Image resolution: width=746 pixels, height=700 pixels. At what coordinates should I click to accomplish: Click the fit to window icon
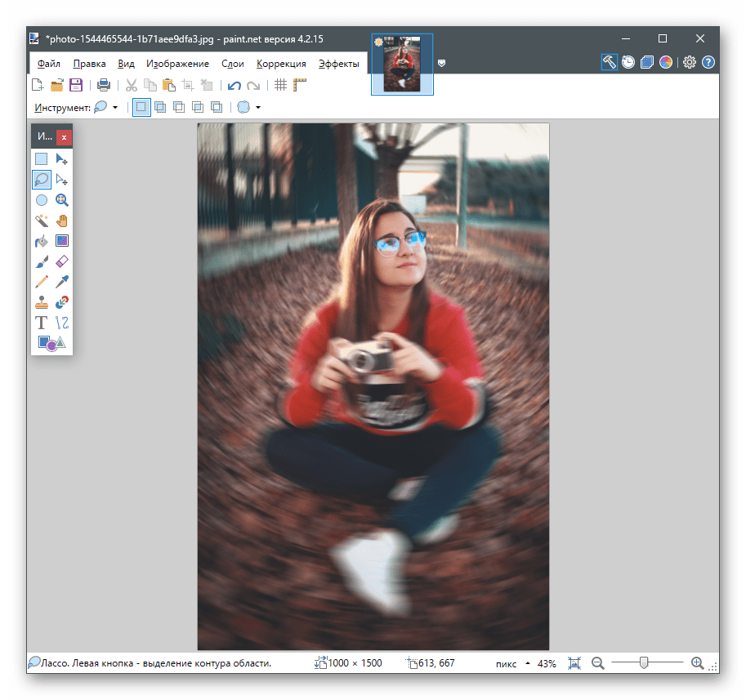[x=574, y=663]
